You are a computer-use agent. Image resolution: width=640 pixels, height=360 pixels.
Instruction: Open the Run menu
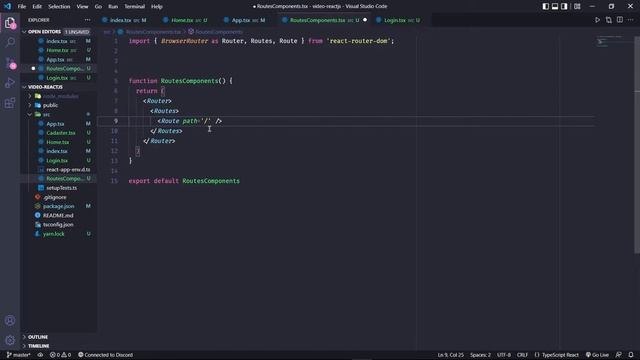pyautogui.click(x=113, y=7)
